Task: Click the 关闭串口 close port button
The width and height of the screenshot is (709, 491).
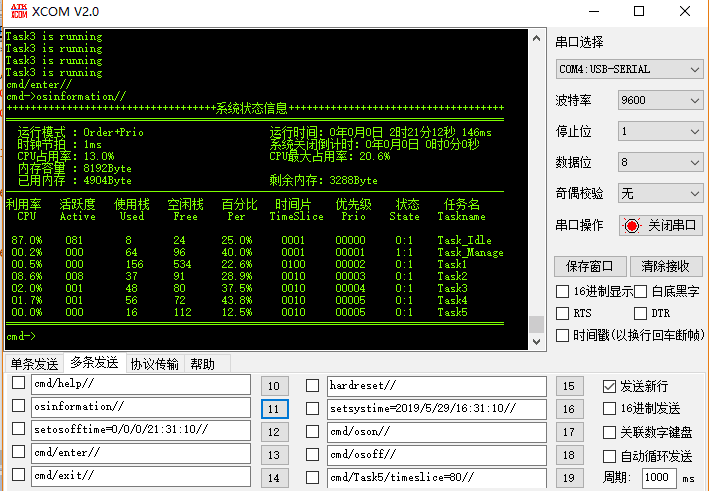Action: coord(660,225)
